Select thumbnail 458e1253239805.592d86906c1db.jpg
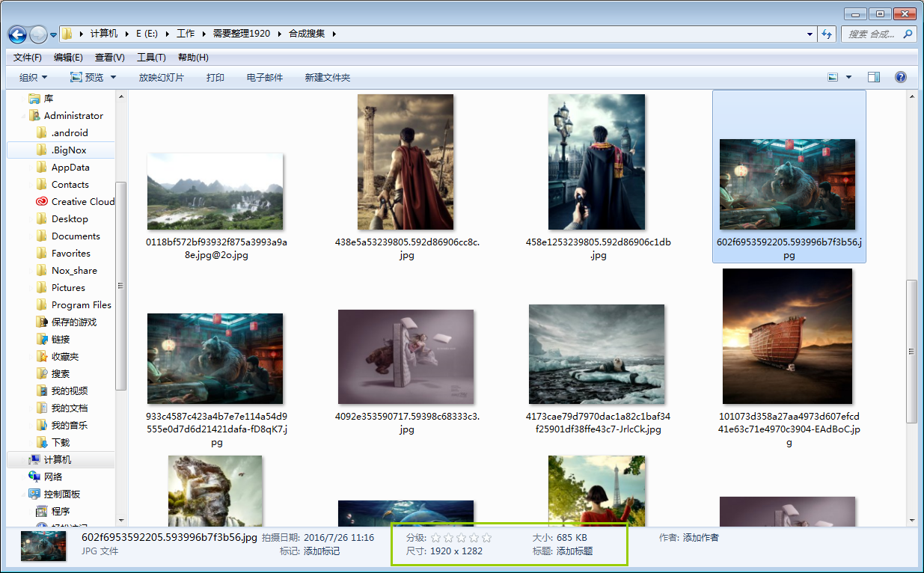924x573 pixels. pos(596,162)
